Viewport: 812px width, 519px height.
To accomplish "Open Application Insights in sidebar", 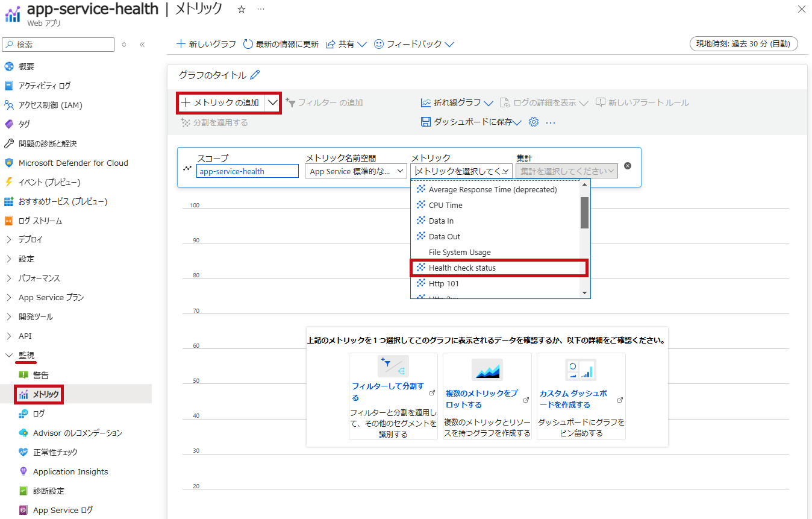I will pos(70,471).
